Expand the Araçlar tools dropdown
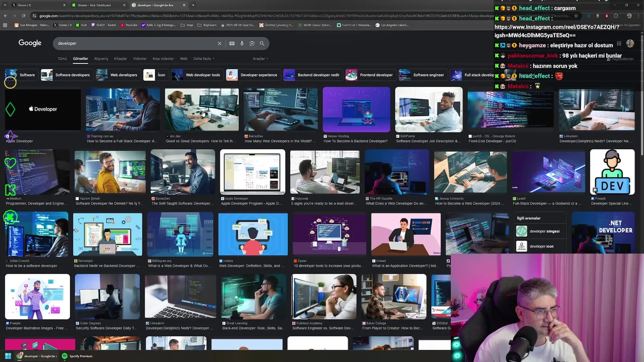Viewport: 644px width, 362px height. click(x=260, y=59)
